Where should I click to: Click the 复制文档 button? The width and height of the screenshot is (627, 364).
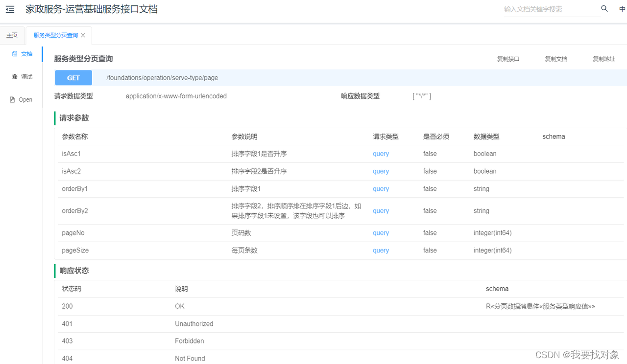[x=556, y=59]
